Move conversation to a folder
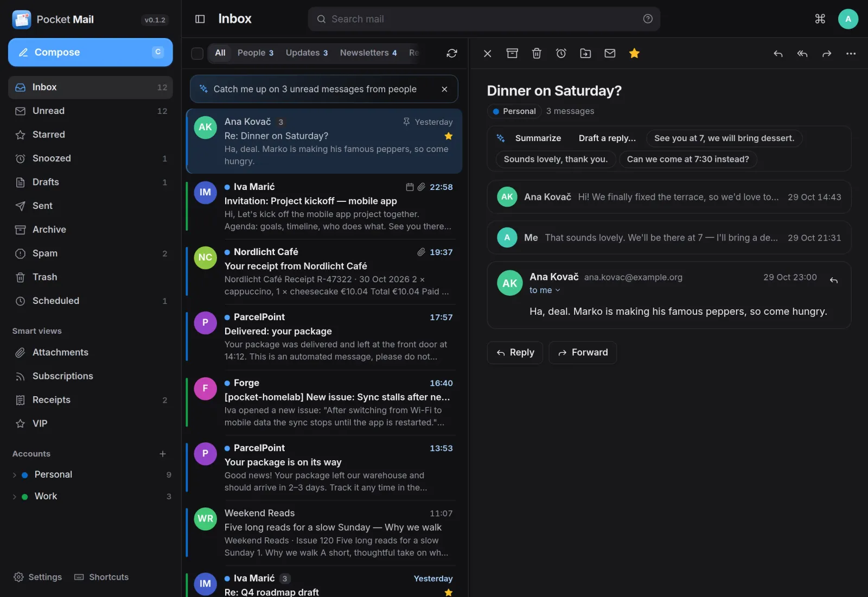This screenshot has height=597, width=868. (x=585, y=53)
